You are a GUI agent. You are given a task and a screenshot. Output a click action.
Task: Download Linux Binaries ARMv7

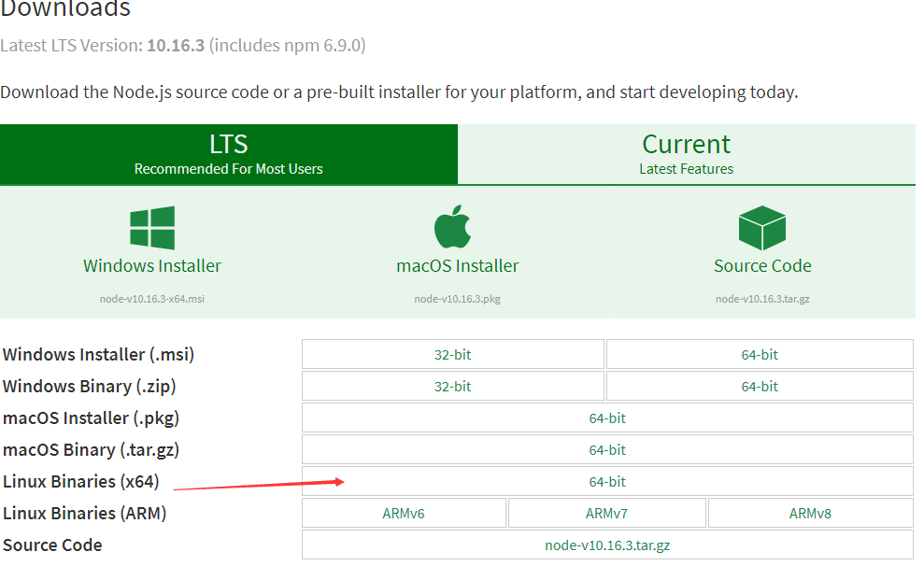607,514
